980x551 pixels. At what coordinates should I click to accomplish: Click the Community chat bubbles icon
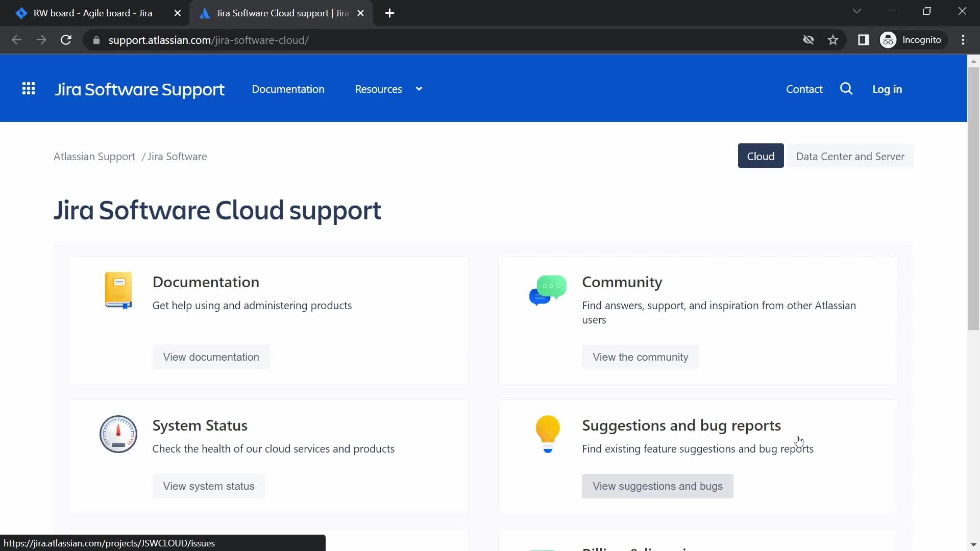click(548, 290)
